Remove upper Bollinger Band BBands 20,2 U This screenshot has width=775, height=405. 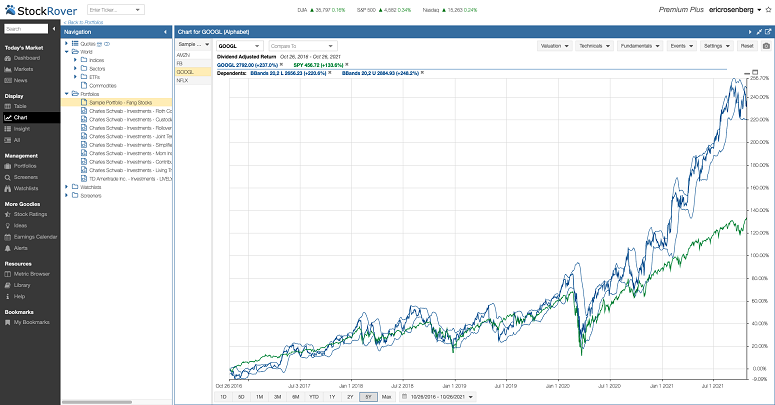click(422, 73)
